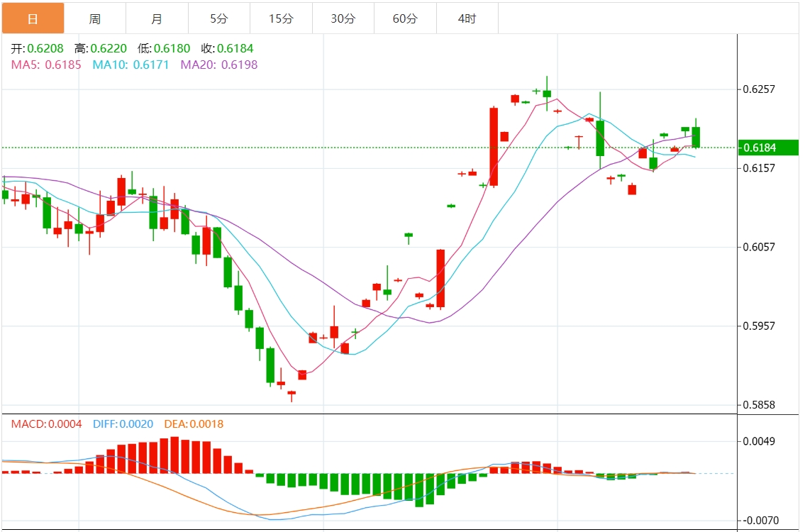This screenshot has width=805, height=532.
Task: Open the 15分 timeframe tab
Action: pyautogui.click(x=282, y=18)
